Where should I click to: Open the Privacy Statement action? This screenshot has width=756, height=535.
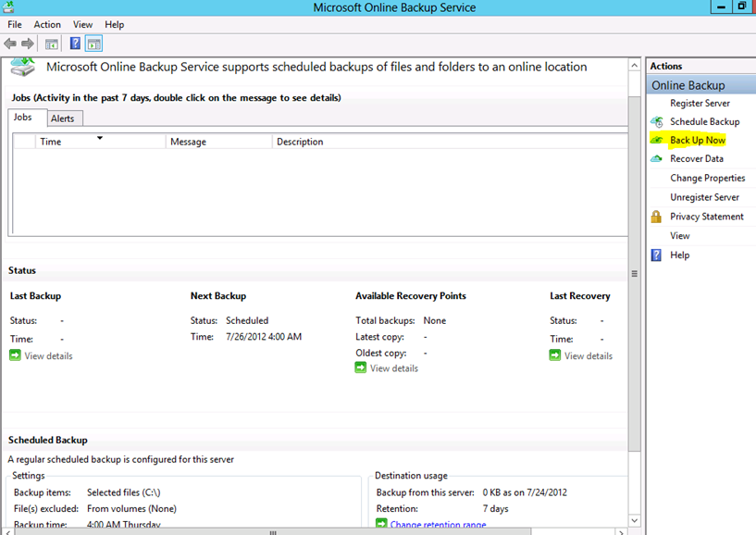point(706,217)
